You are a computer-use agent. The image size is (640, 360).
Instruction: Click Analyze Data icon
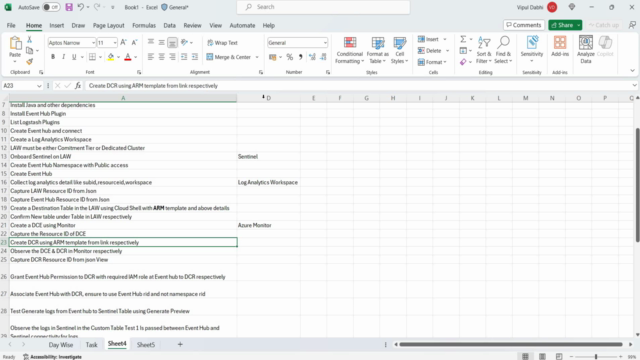pos(586,49)
